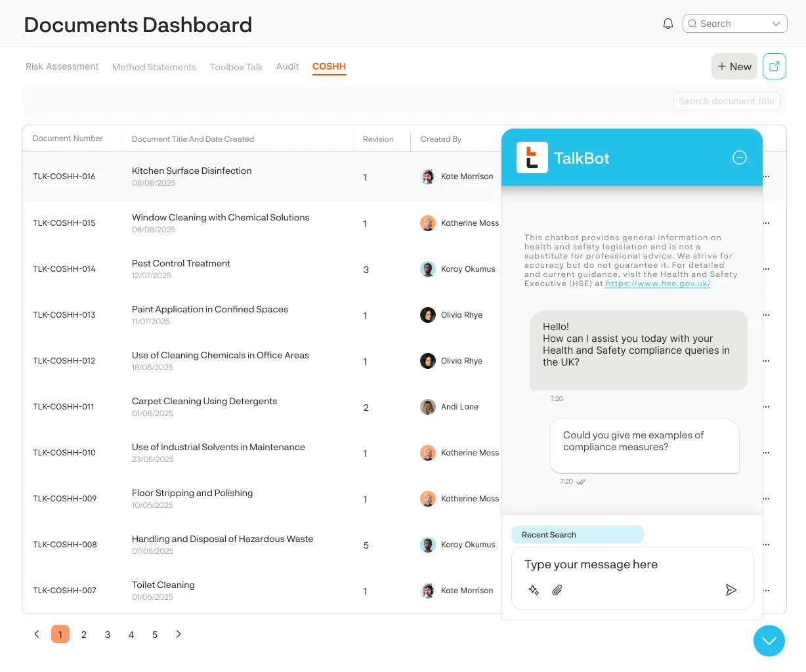Image resolution: width=806 pixels, height=672 pixels.
Task: Open Window Cleaning with Chemical Solutions document
Action: [221, 217]
